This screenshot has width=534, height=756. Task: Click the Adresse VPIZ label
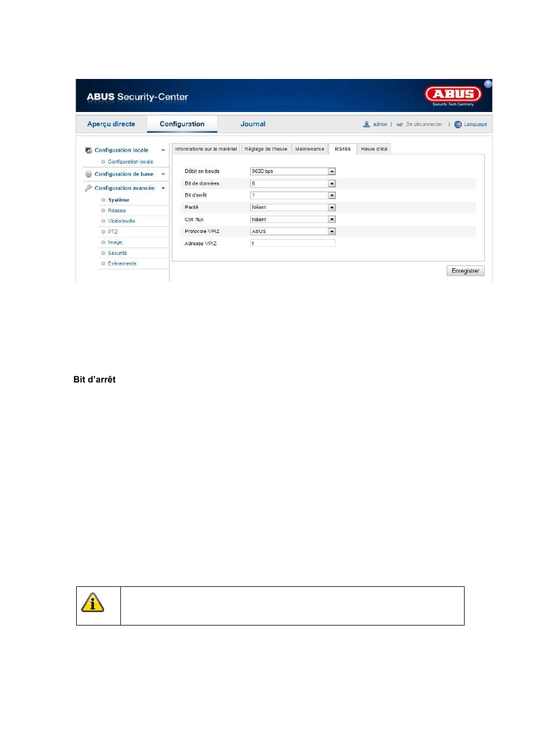200,244
